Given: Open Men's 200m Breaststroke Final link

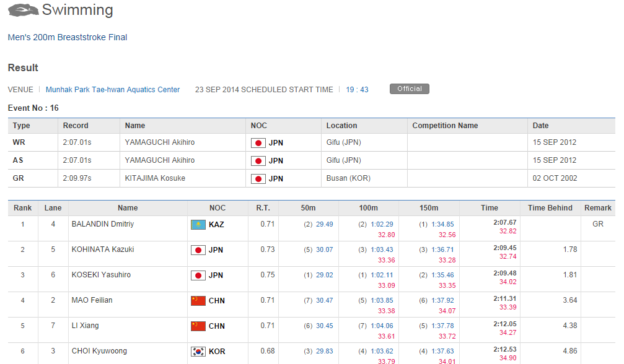Looking at the screenshot, I should click(68, 37).
